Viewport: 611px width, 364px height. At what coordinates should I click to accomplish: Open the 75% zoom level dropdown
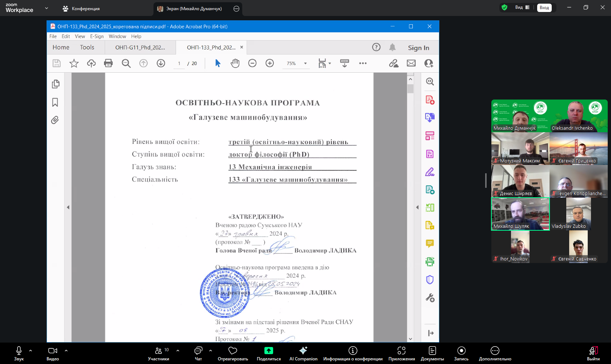point(305,64)
